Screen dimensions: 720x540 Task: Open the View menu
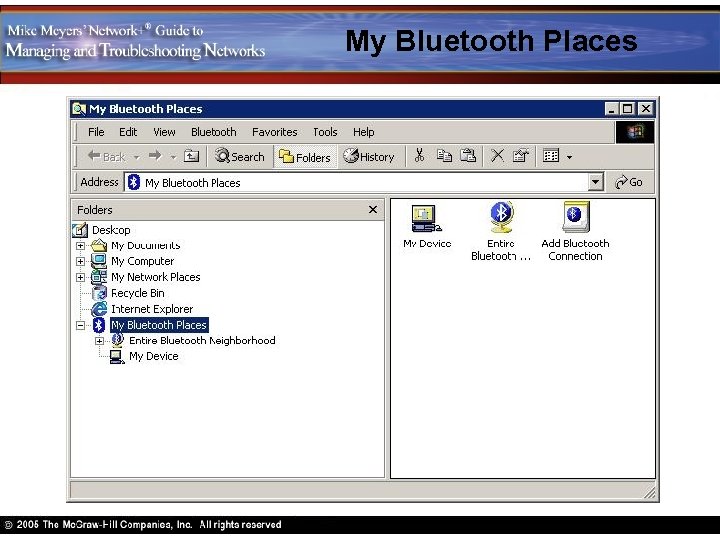(x=164, y=132)
